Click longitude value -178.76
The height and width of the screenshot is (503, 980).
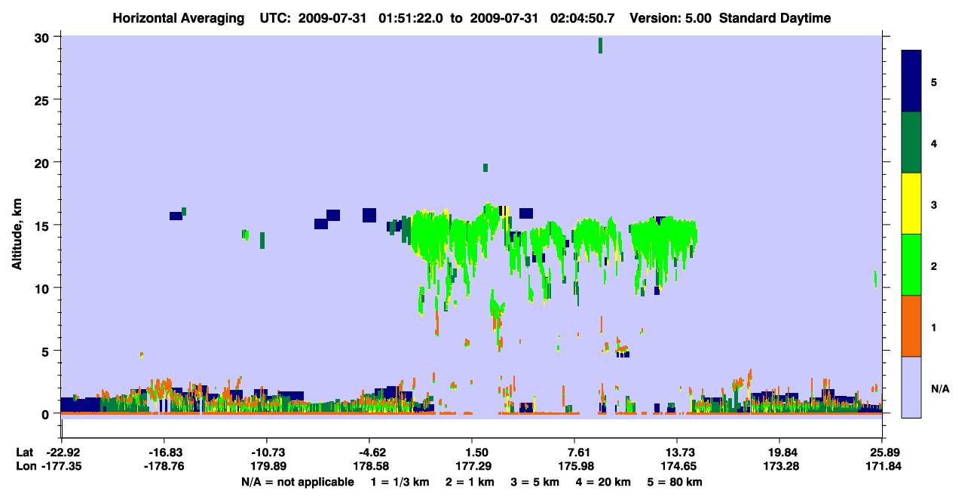[164, 466]
